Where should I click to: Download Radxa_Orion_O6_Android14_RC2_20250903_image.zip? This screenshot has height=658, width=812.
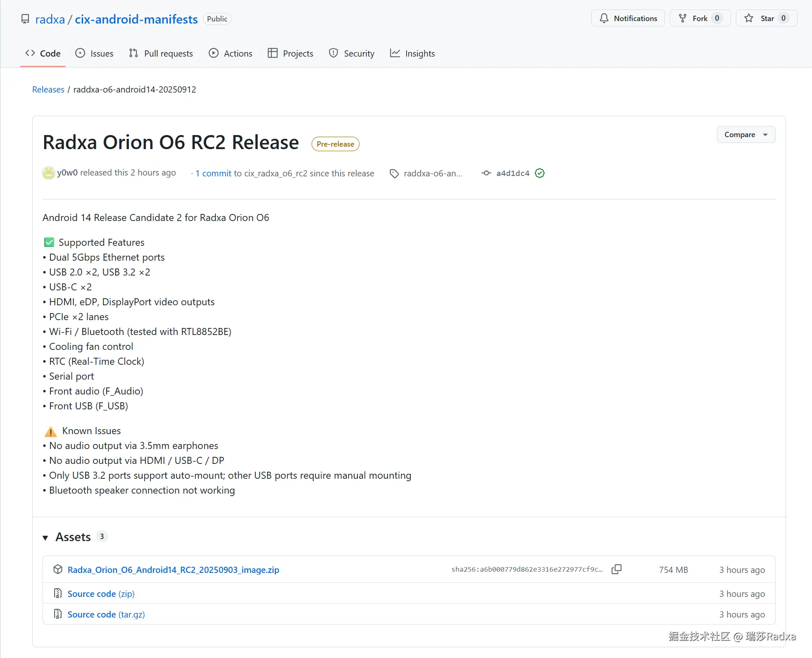click(173, 570)
